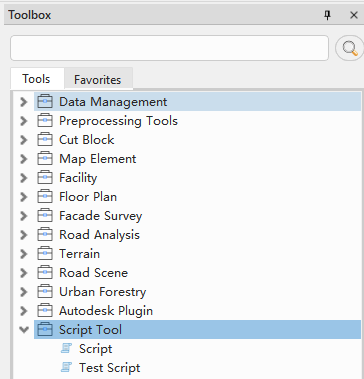The image size is (364, 379).
Task: Click the Map Element toolbox icon
Action: coord(45,159)
